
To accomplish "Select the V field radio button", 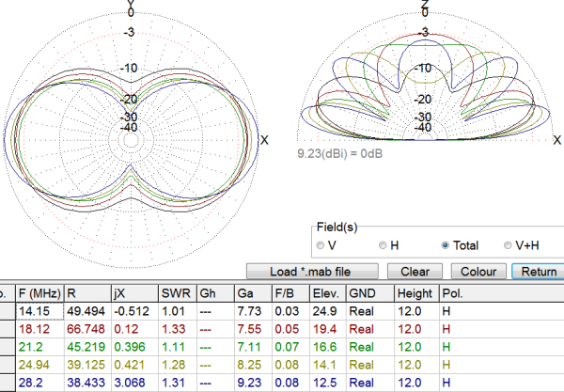I will coord(321,245).
